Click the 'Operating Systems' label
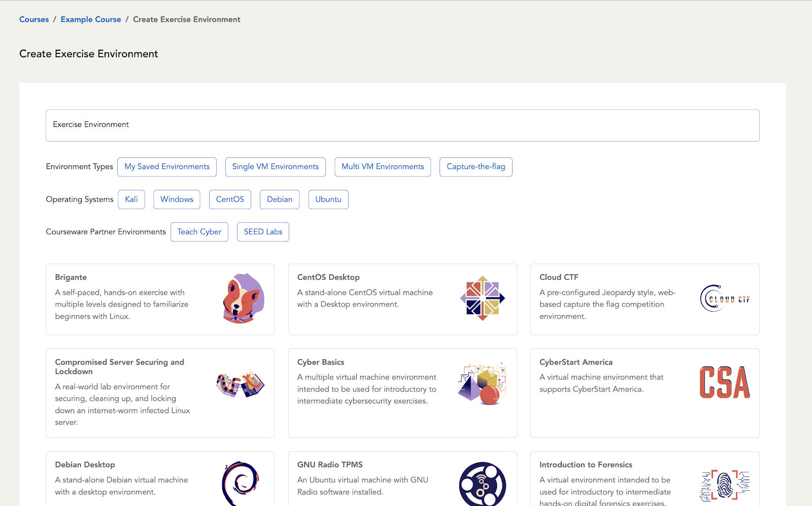The image size is (812, 506). point(80,199)
